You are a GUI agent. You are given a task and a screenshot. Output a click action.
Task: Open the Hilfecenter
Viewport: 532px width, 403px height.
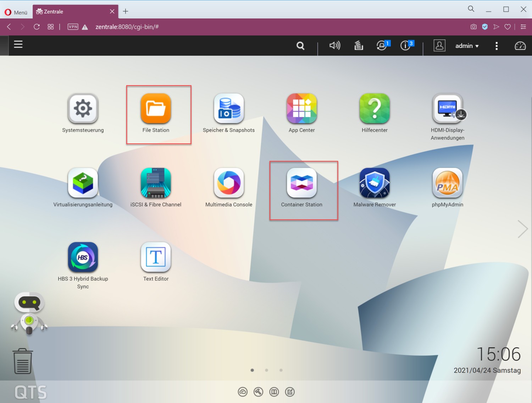(375, 108)
